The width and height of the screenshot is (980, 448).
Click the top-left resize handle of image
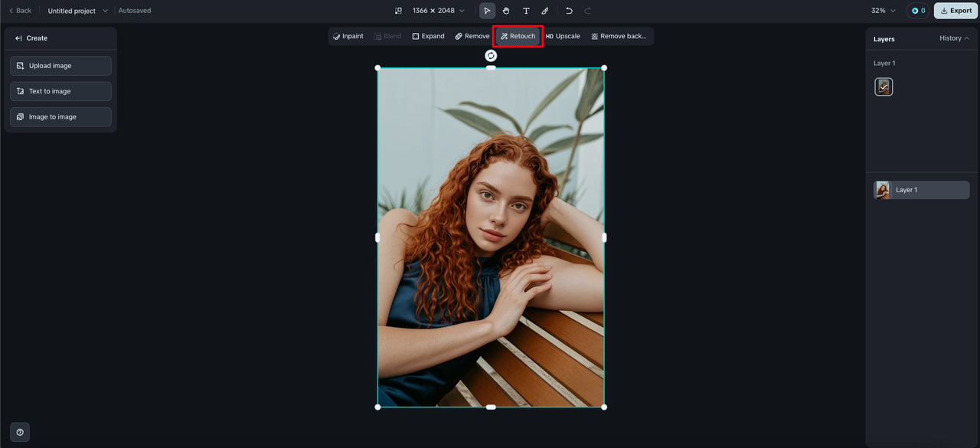(x=377, y=68)
